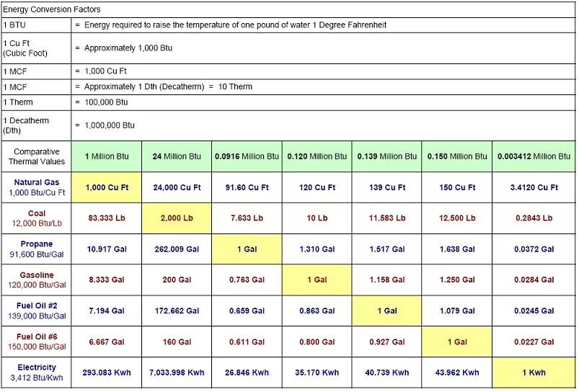
Task: Select the '0.0372 Gal' cell
Action: coord(534,249)
